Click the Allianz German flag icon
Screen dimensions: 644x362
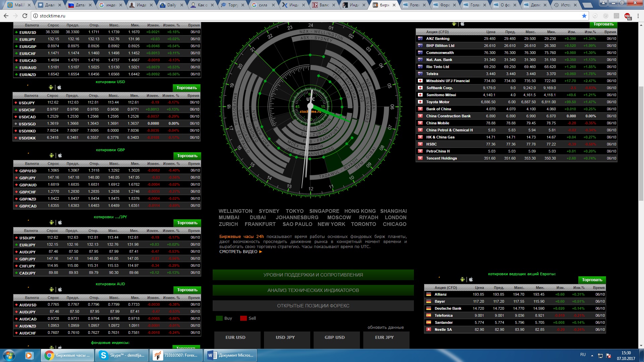pyautogui.click(x=428, y=294)
